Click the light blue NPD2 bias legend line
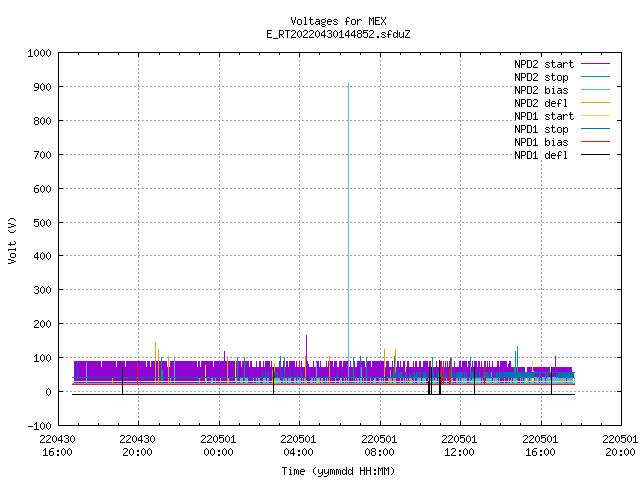This screenshot has width=640, height=480. click(595, 90)
